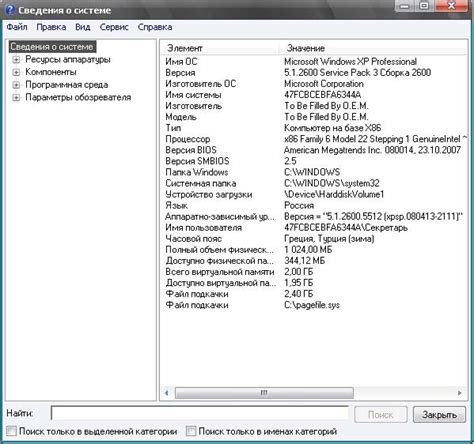Click the value Россия
This screenshot has width=474, height=444.
pyautogui.click(x=299, y=205)
